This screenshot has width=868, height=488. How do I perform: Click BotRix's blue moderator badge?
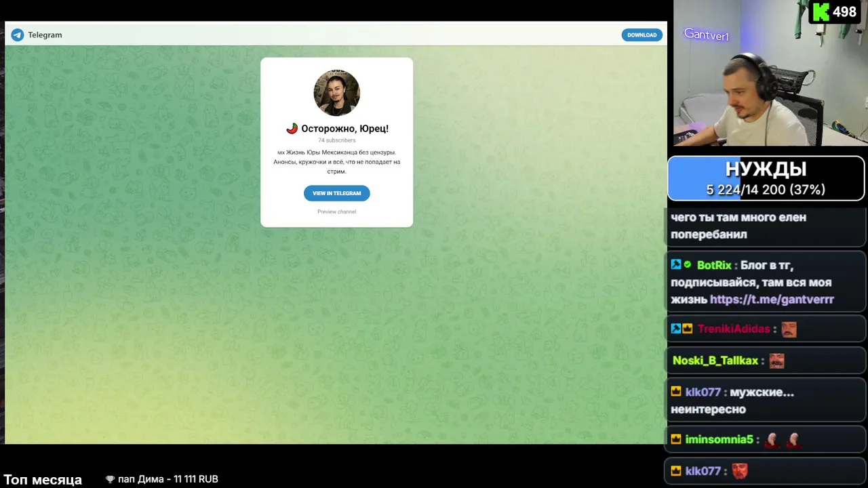pyautogui.click(x=676, y=265)
